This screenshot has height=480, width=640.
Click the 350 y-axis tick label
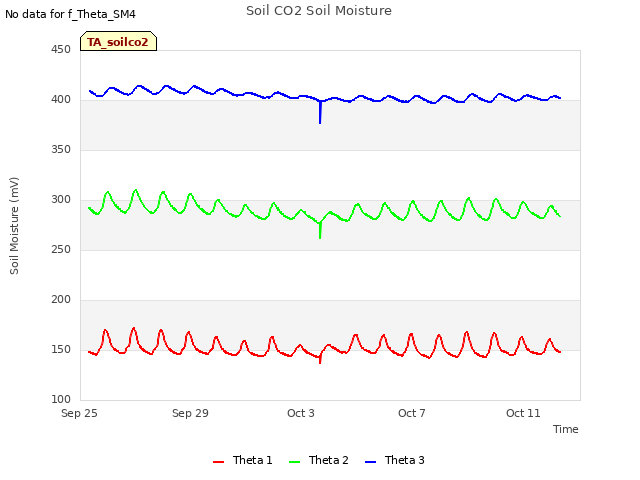pos(61,149)
